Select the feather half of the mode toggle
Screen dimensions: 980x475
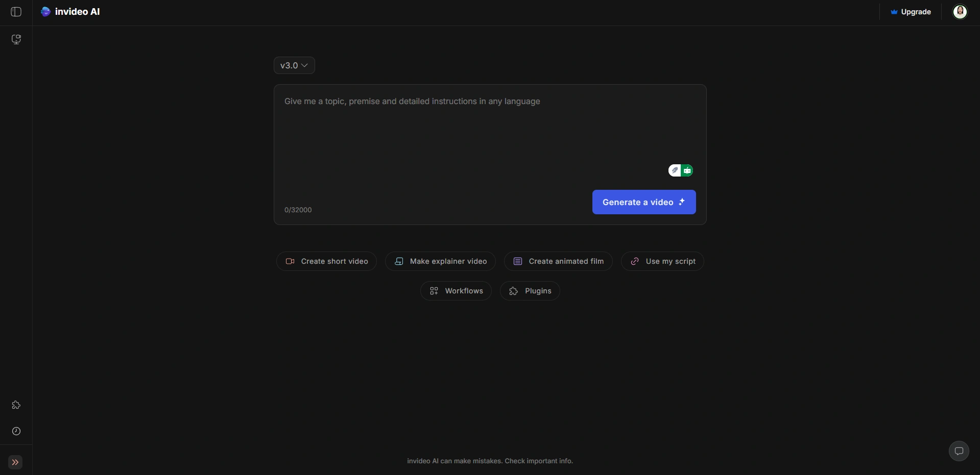tap(675, 170)
